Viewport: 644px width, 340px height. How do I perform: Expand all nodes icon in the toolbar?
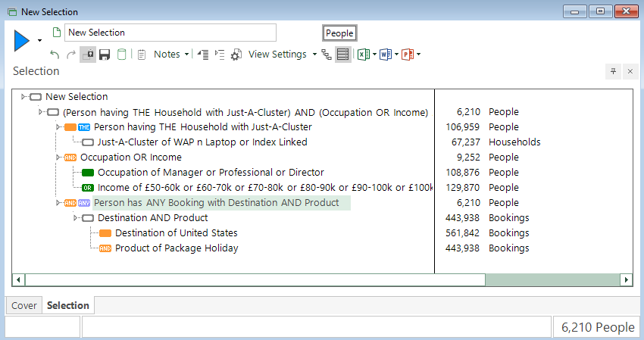(220, 55)
